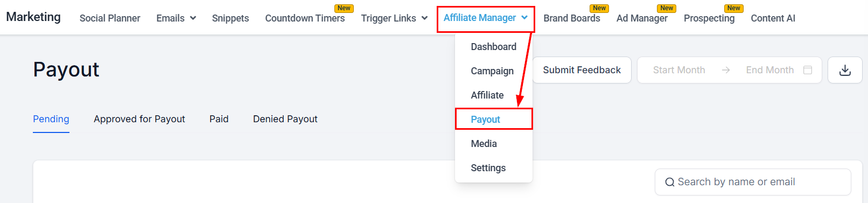Open the Denied Payout tab
Image resolution: width=868 pixels, height=203 pixels.
(285, 119)
